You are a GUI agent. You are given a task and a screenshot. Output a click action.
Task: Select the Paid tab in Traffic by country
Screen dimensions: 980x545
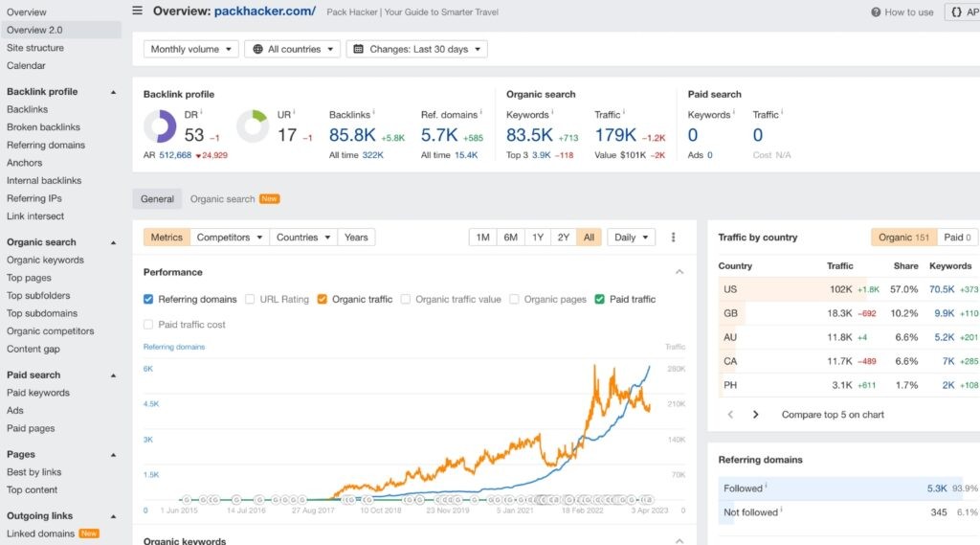click(x=957, y=238)
